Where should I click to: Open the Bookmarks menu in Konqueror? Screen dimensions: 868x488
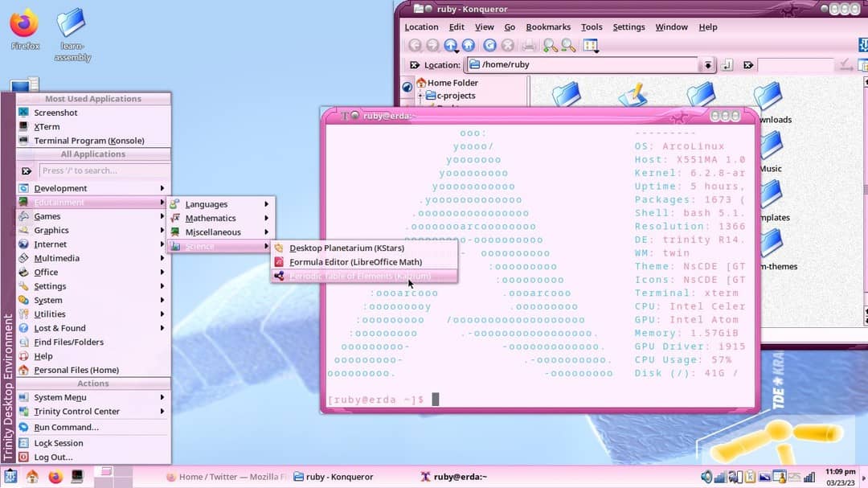click(548, 27)
